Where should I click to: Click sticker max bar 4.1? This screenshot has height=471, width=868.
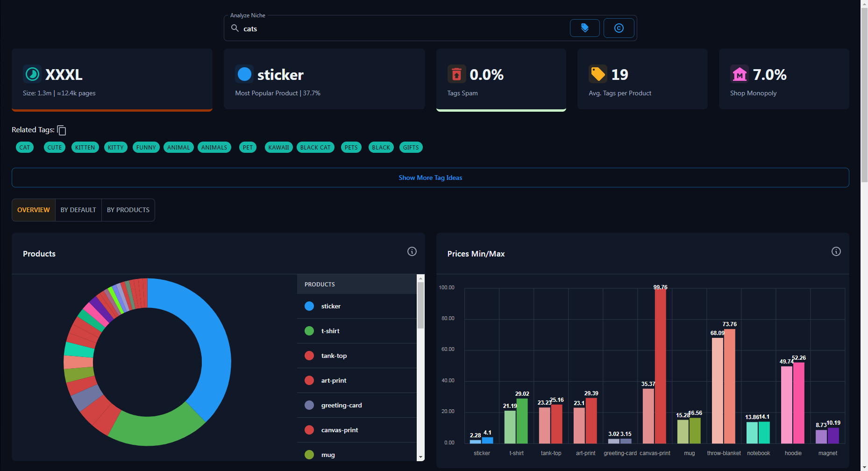point(487,440)
